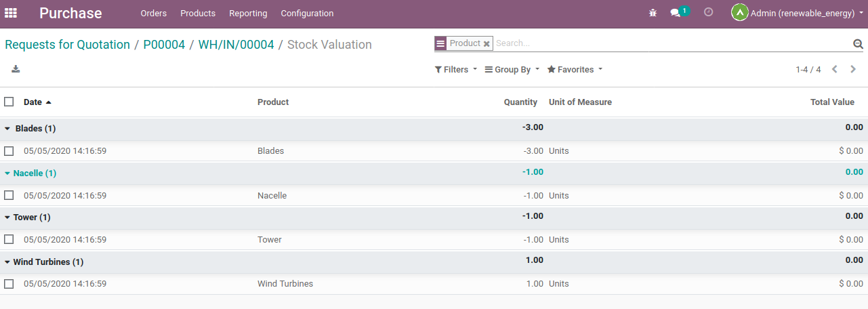
Task: Click the Product group-by facet icon
Action: coord(440,43)
